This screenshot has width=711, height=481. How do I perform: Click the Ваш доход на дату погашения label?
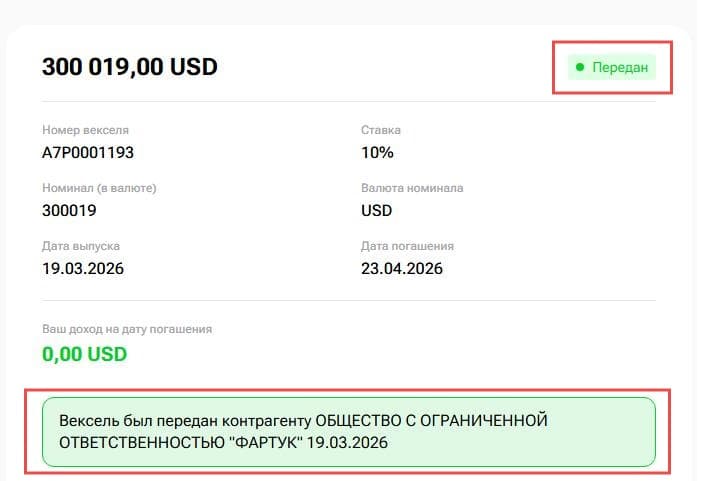(x=127, y=329)
